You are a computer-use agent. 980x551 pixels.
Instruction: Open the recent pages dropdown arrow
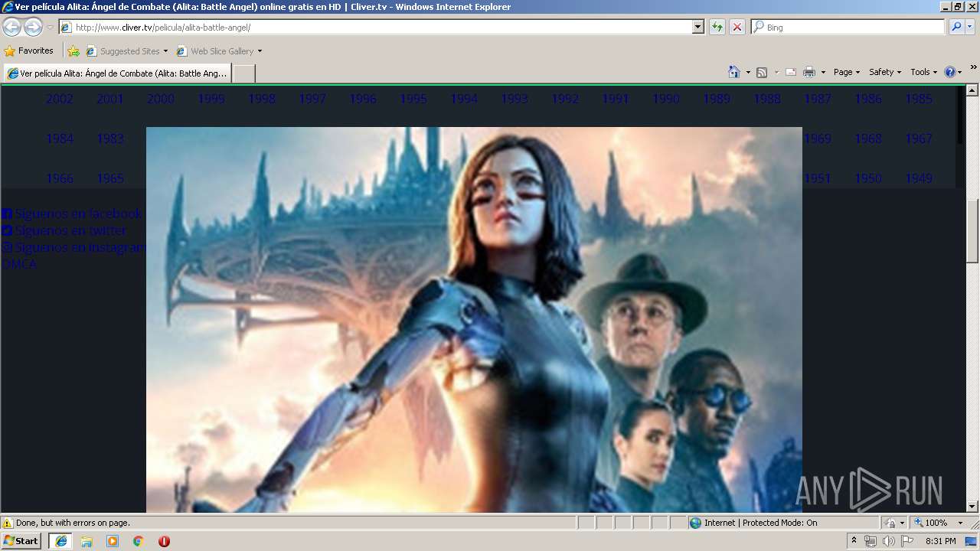coord(50,28)
